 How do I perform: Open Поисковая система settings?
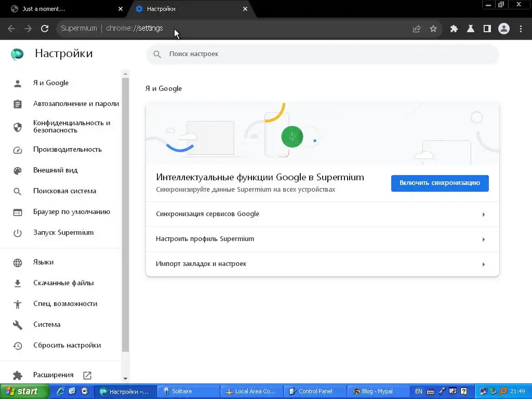pyautogui.click(x=64, y=191)
